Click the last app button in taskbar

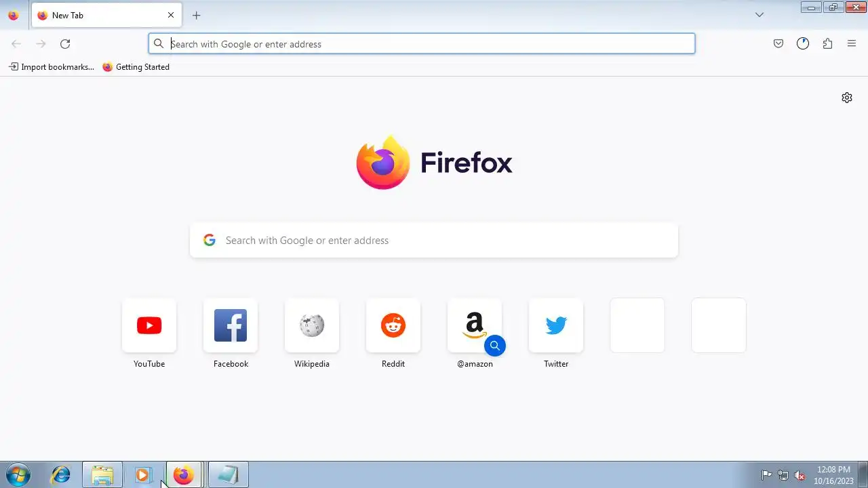coord(228,475)
